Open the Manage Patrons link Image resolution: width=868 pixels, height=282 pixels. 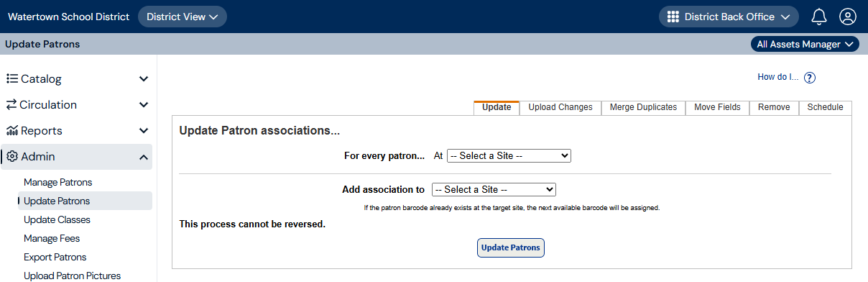coord(57,182)
